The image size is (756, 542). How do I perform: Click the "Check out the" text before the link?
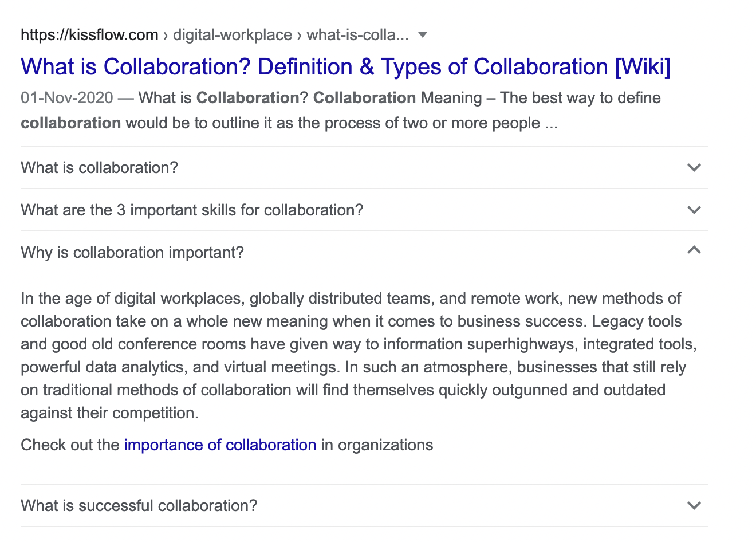(70, 445)
